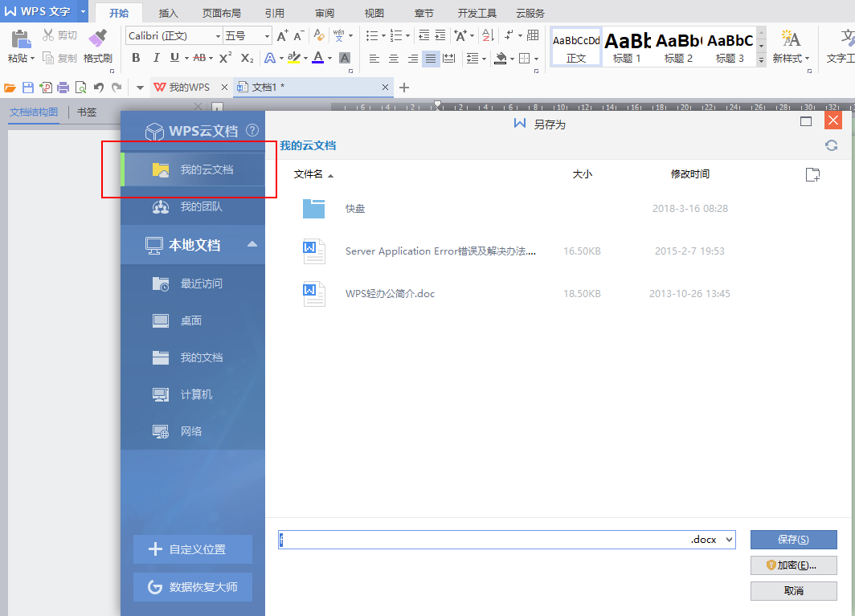Toggle Italic formatting
The height and width of the screenshot is (616, 855).
coord(156,57)
